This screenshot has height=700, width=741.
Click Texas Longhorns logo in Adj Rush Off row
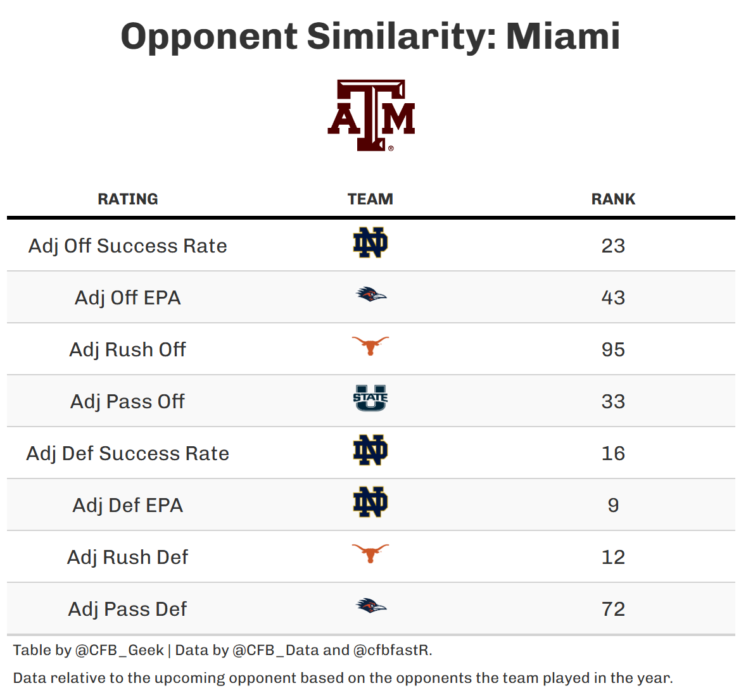coord(370,346)
